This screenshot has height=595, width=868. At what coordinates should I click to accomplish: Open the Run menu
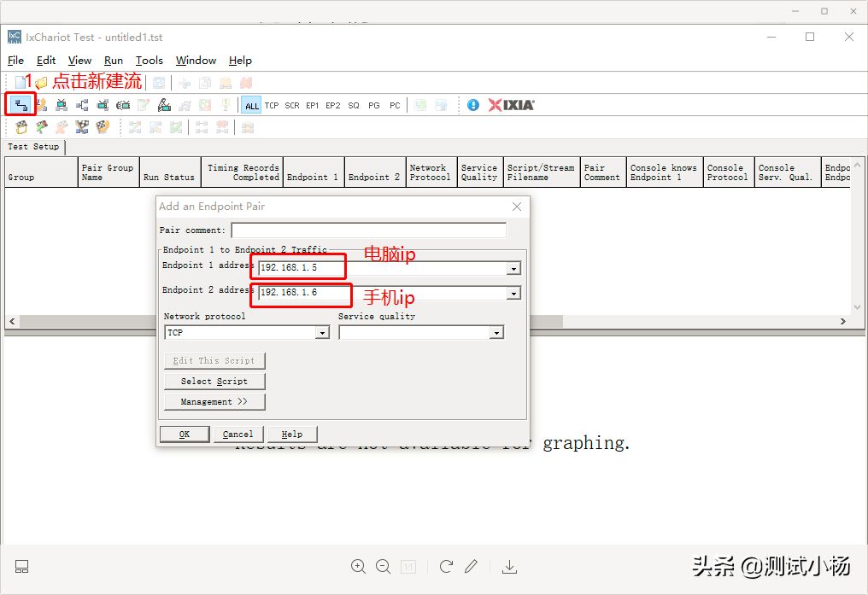point(114,61)
